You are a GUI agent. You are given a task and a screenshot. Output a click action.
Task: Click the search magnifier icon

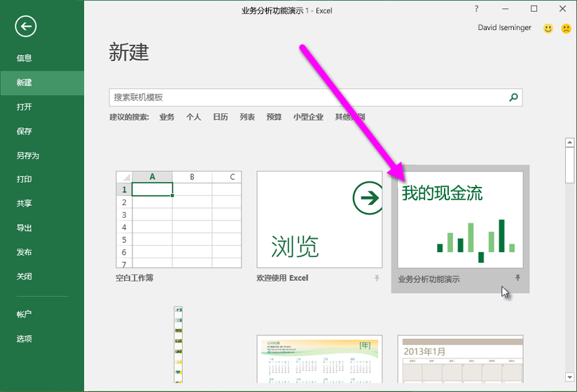(x=513, y=97)
